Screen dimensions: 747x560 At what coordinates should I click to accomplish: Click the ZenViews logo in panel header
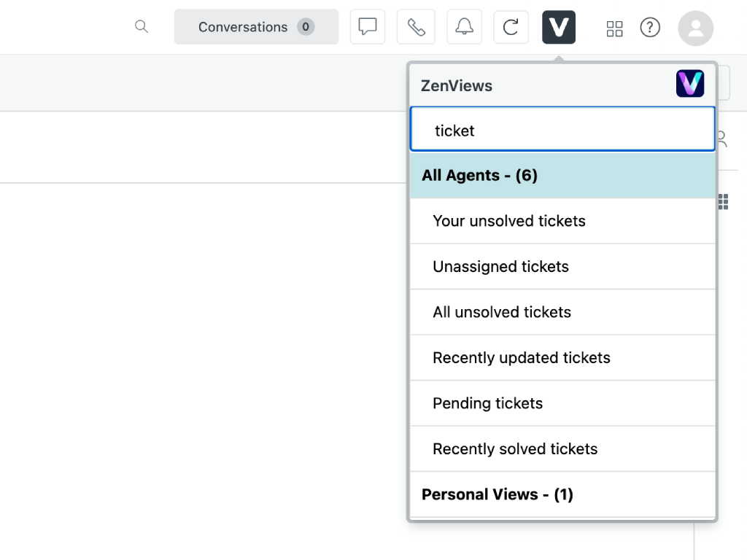point(690,84)
